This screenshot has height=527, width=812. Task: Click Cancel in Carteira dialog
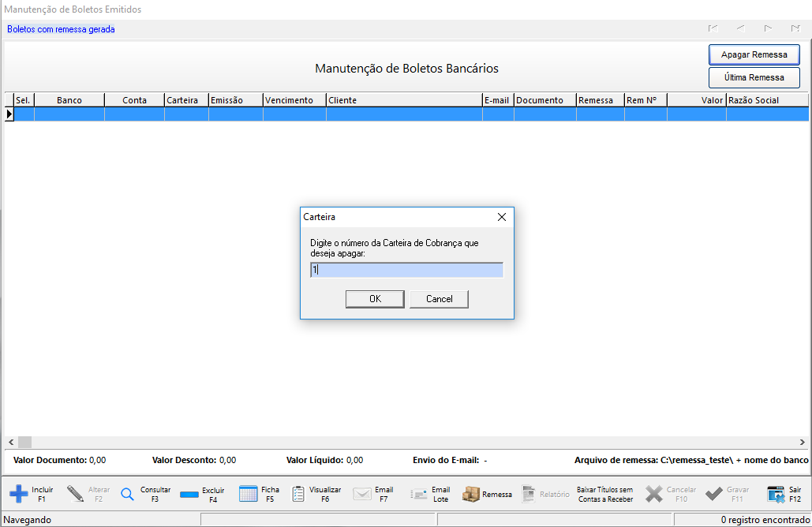[x=439, y=299]
